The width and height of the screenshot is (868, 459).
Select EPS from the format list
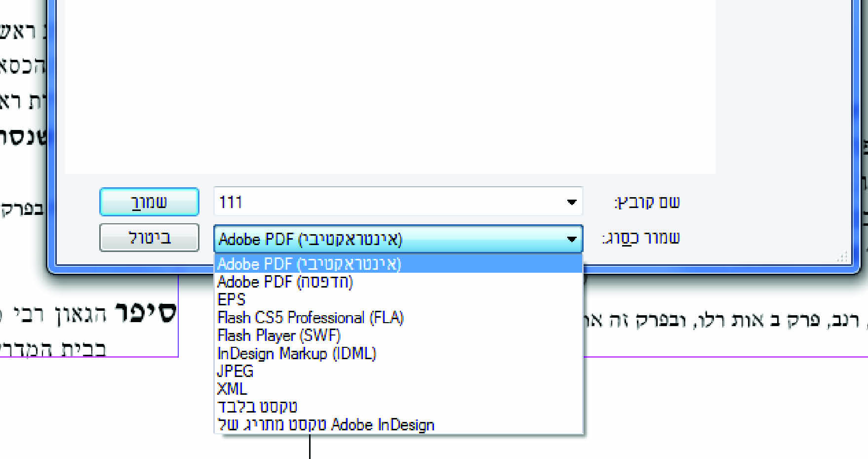pyautogui.click(x=232, y=299)
